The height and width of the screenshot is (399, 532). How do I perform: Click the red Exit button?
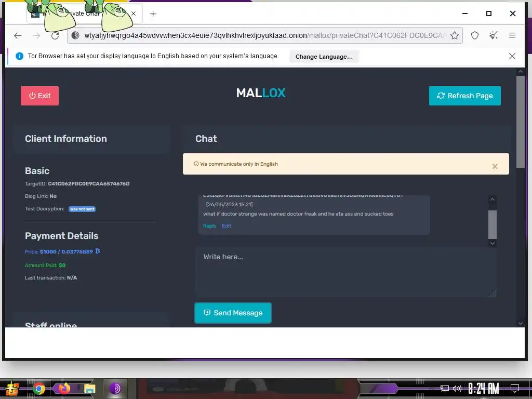click(39, 96)
